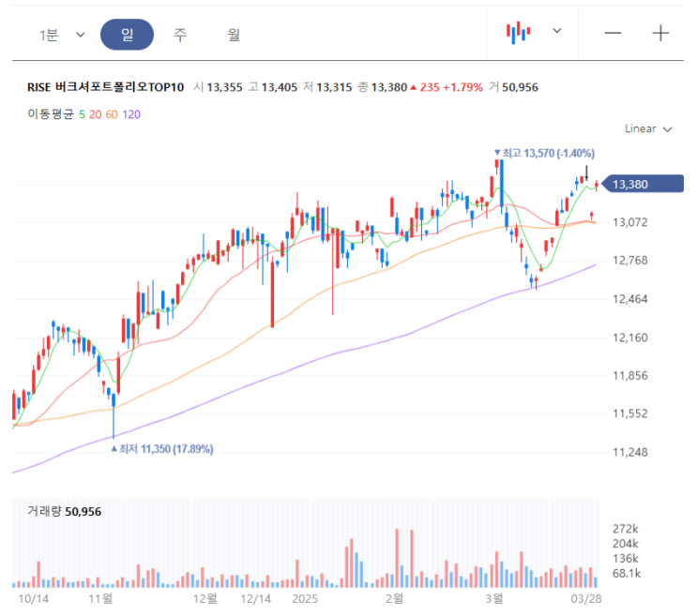Toggle the 60-day moving average
This screenshot has width=697, height=616.
point(112,114)
